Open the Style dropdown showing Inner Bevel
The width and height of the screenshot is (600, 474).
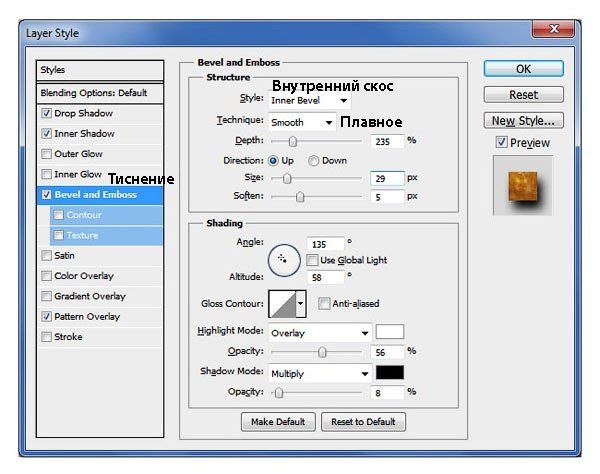(309, 101)
